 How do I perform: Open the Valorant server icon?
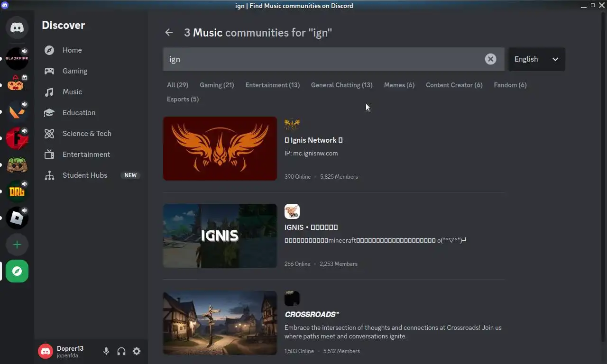point(17,112)
